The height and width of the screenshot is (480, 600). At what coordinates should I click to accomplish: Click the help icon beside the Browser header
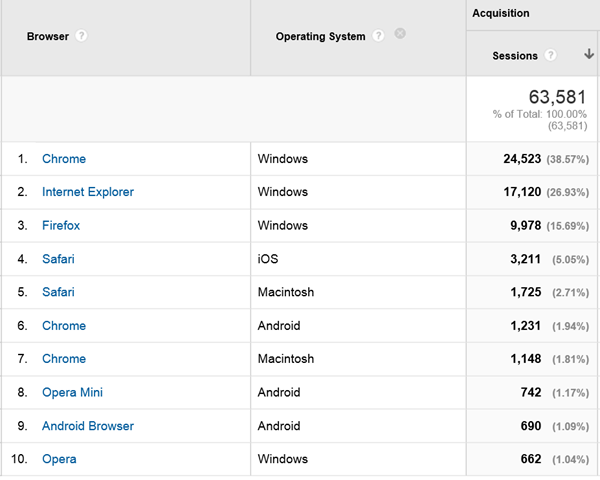click(81, 36)
